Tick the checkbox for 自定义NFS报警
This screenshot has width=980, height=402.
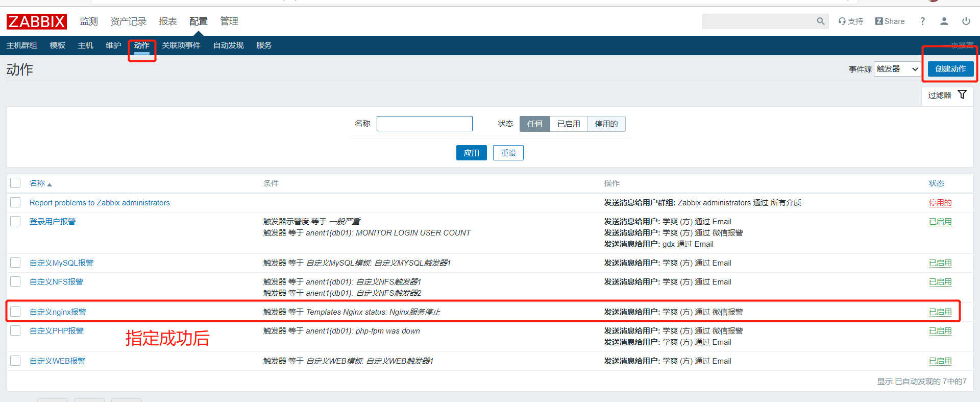pyautogui.click(x=15, y=281)
